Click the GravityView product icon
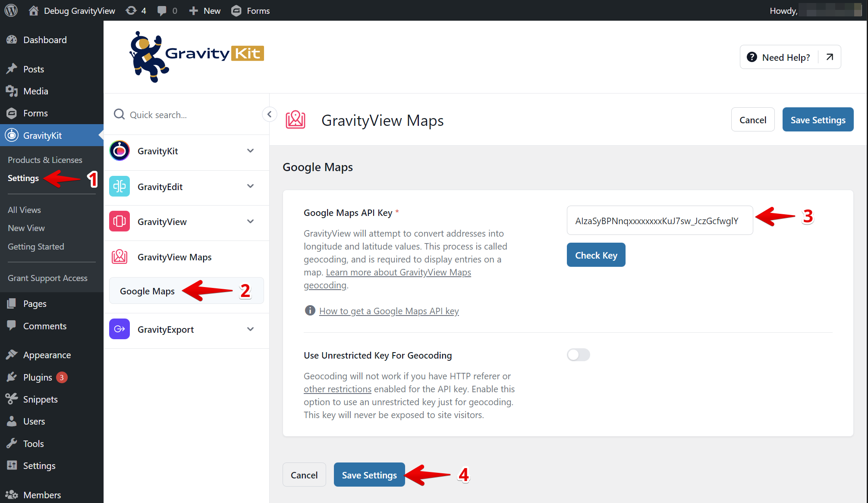Screen dimensions: 868x503 (x=120, y=221)
